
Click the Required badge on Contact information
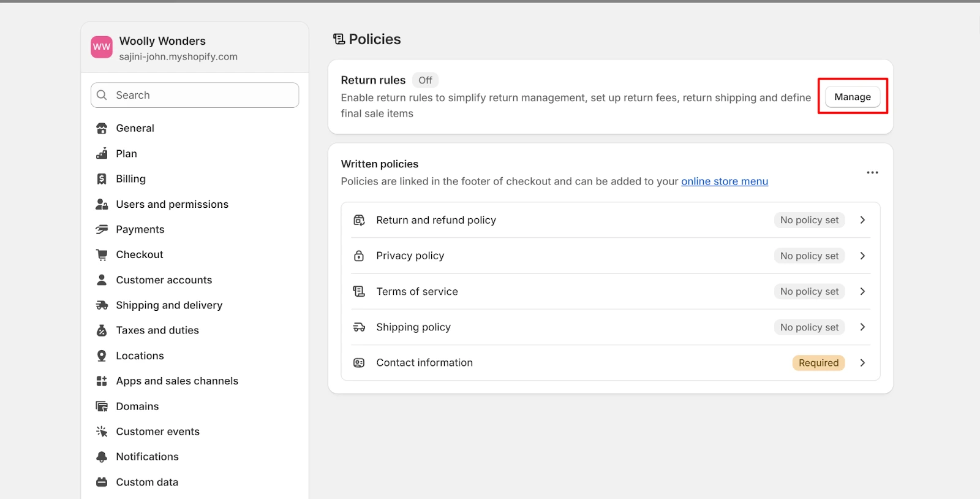coord(818,363)
